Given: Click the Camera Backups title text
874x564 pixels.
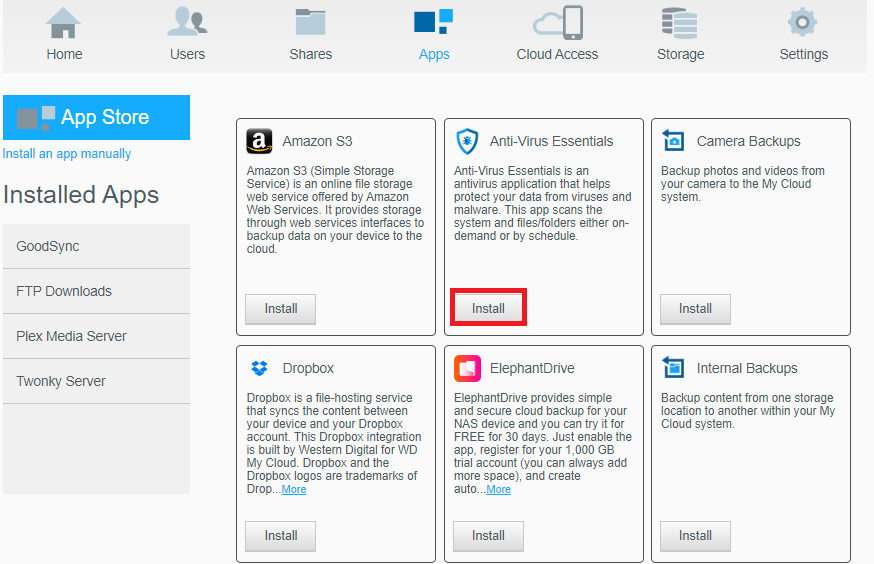Looking at the screenshot, I should 749,141.
